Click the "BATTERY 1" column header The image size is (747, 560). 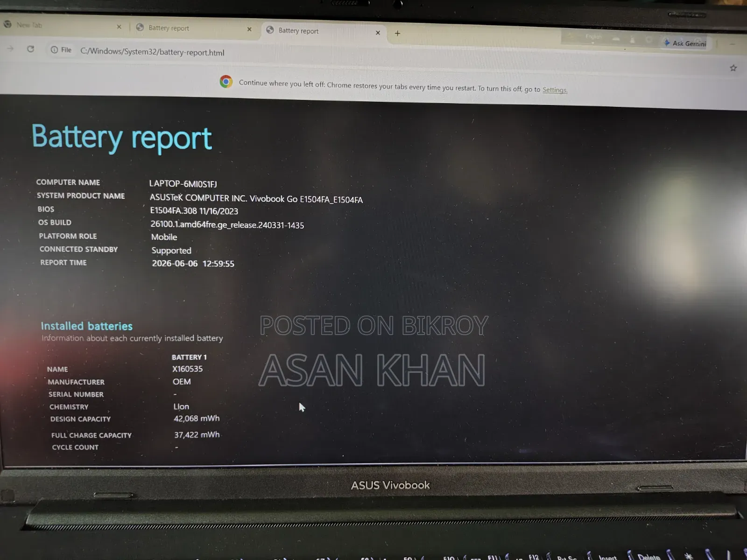pos(189,357)
